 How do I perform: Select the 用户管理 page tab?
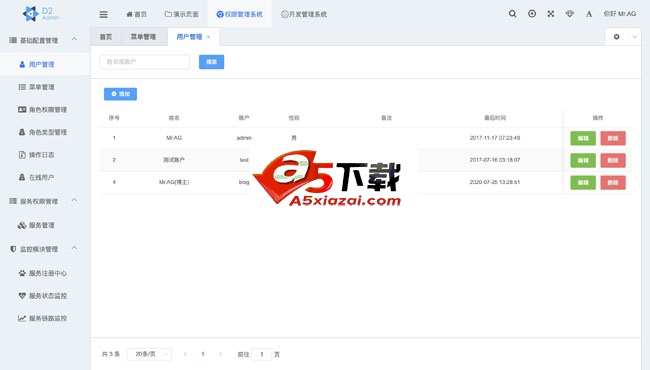pos(189,37)
